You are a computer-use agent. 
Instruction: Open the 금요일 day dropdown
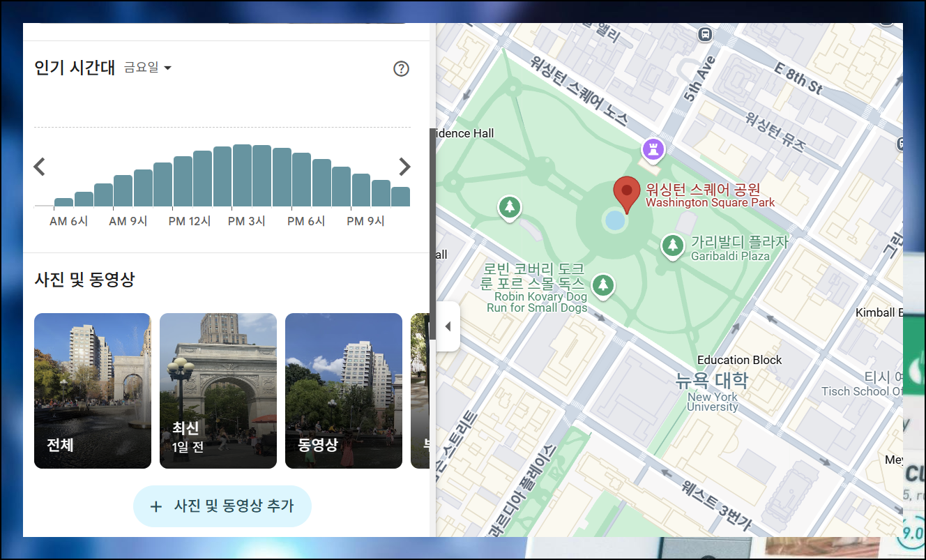click(148, 68)
